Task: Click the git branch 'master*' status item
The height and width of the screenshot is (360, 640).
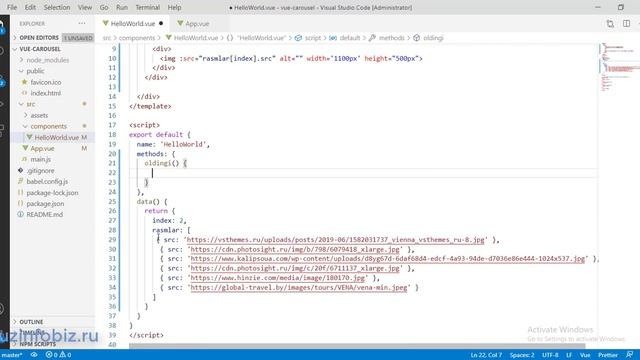Action: pyautogui.click(x=11, y=355)
